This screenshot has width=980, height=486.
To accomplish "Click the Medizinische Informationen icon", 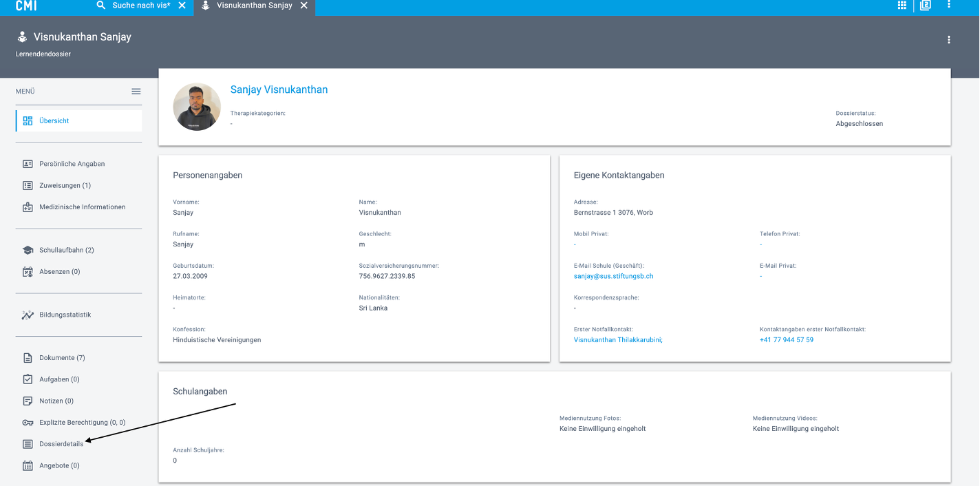I will click(28, 207).
